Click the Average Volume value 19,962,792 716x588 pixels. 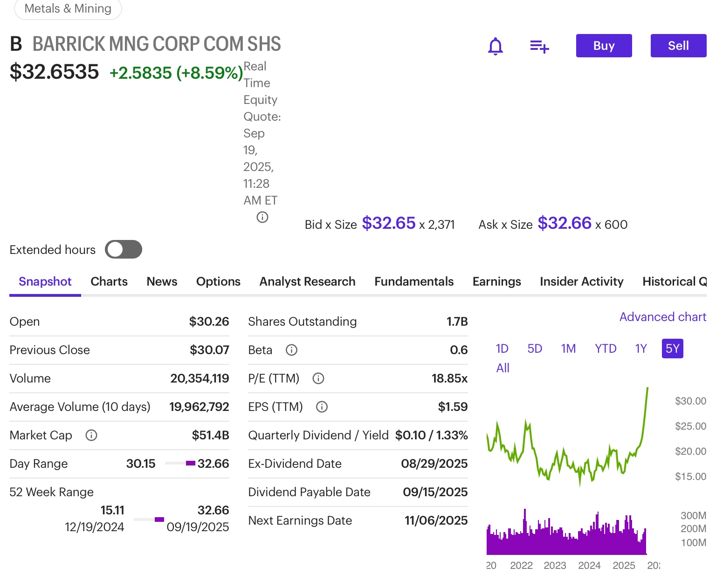[x=199, y=407]
